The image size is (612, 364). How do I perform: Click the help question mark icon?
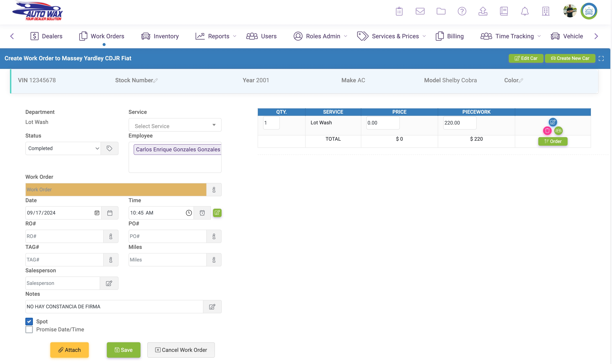pyautogui.click(x=462, y=11)
